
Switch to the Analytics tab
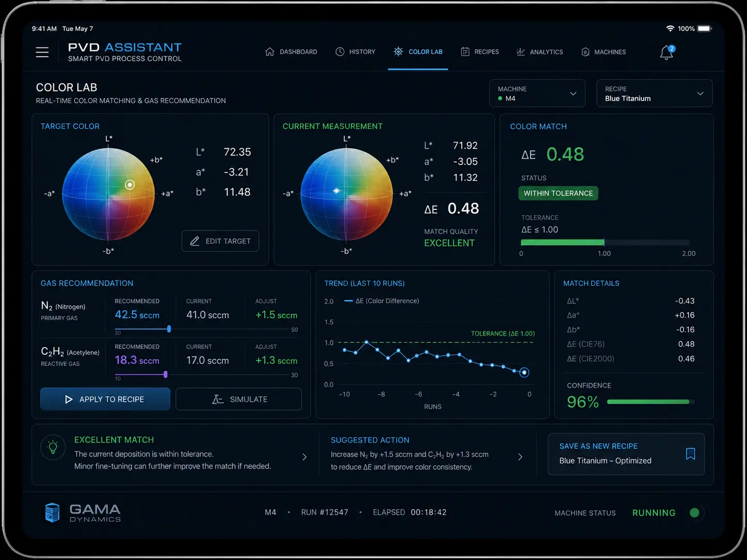540,52
